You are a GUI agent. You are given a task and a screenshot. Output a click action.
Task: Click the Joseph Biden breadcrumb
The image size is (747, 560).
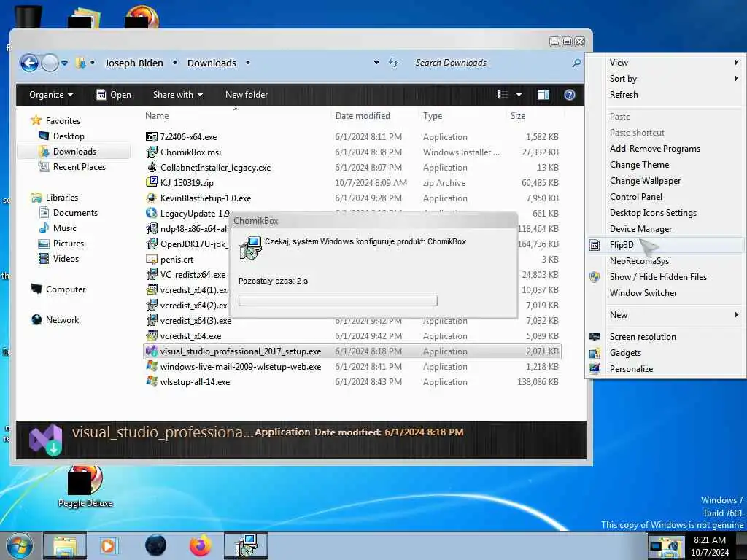click(x=134, y=63)
